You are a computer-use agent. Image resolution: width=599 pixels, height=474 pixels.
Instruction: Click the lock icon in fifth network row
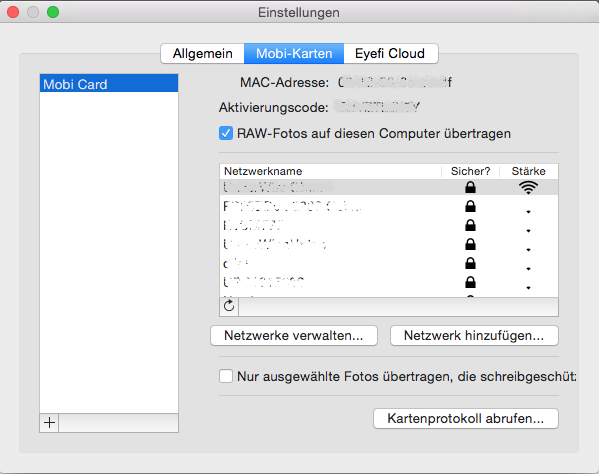tap(470, 263)
